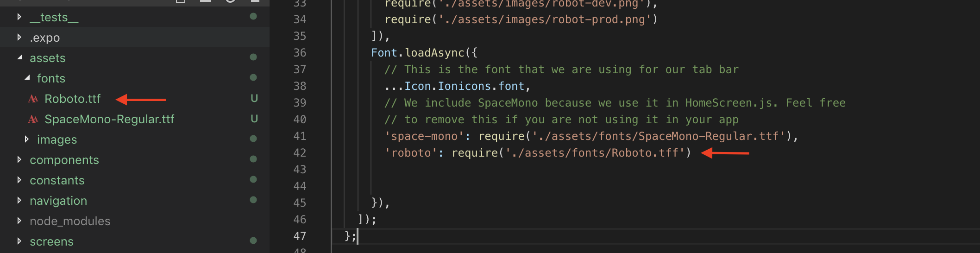
Task: Click the 'to remove this if you' comment
Action: pyautogui.click(x=562, y=120)
